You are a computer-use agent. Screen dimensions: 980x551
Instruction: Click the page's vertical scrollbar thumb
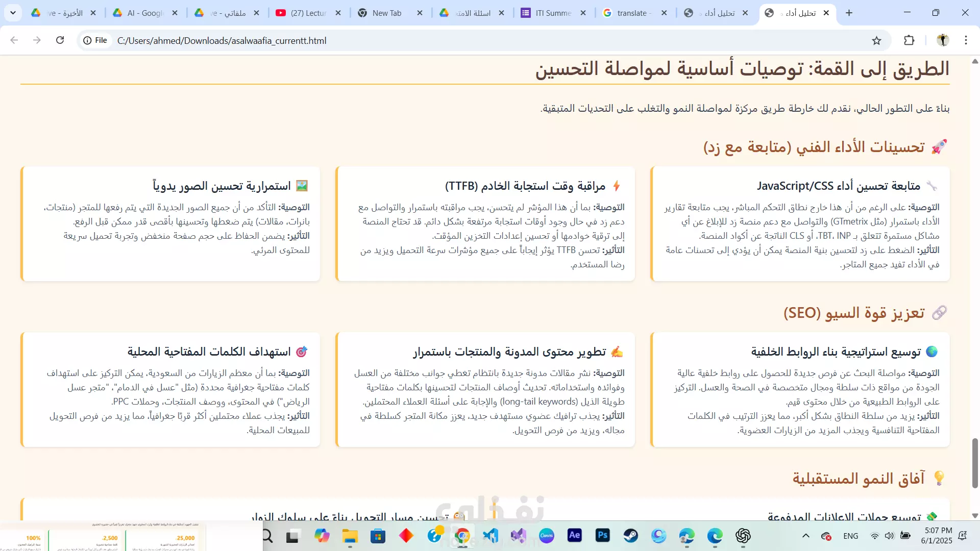[975, 463]
